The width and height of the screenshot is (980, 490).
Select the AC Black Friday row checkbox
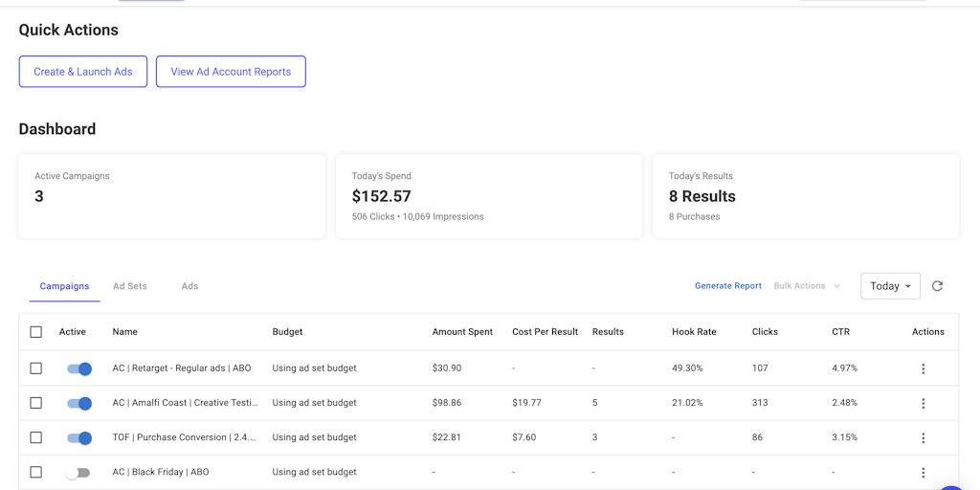36,472
